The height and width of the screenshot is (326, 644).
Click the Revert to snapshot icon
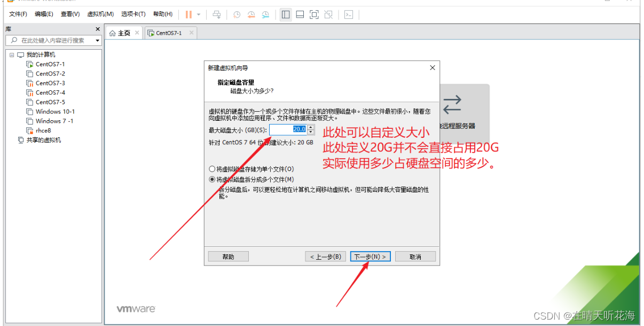(251, 14)
